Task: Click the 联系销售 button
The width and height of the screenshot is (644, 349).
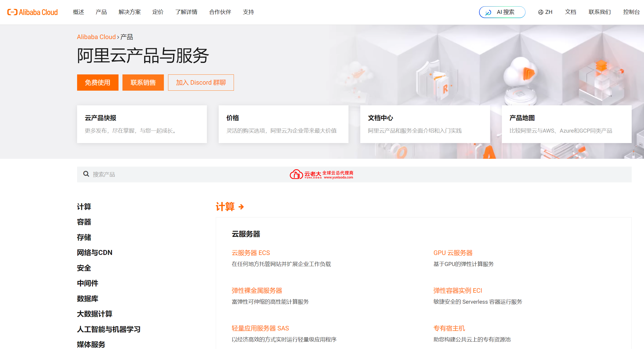Action: click(143, 83)
